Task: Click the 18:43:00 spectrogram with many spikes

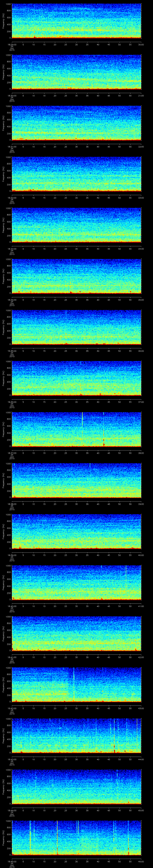Action: click(x=77, y=736)
